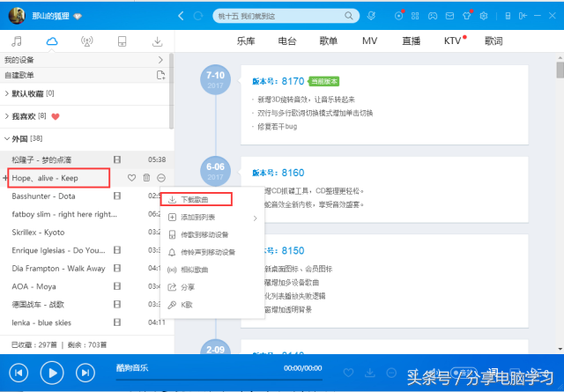Click the MV icon on 松隆子 - 梦的点滴 row

coord(117,159)
